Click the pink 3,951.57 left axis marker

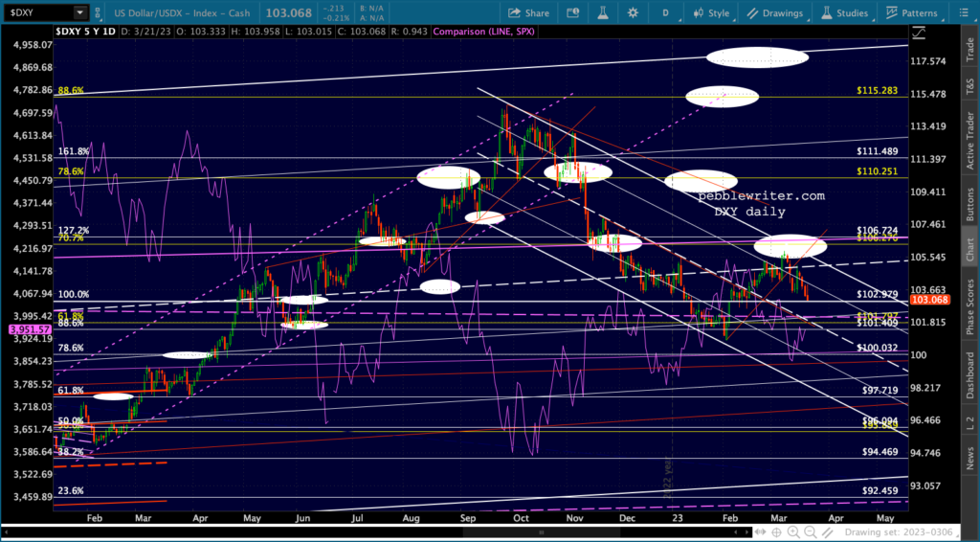click(x=30, y=328)
